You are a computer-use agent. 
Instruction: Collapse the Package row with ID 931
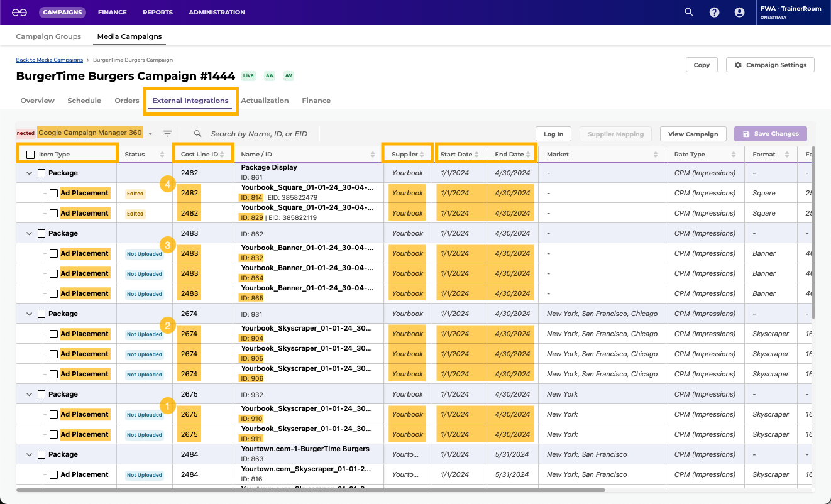tap(29, 314)
